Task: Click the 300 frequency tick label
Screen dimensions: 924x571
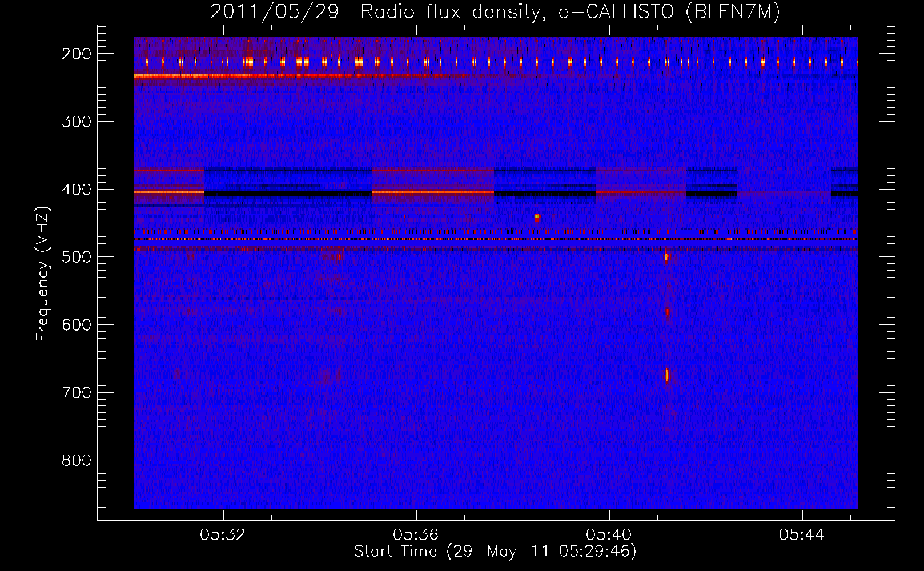Action: tap(77, 122)
